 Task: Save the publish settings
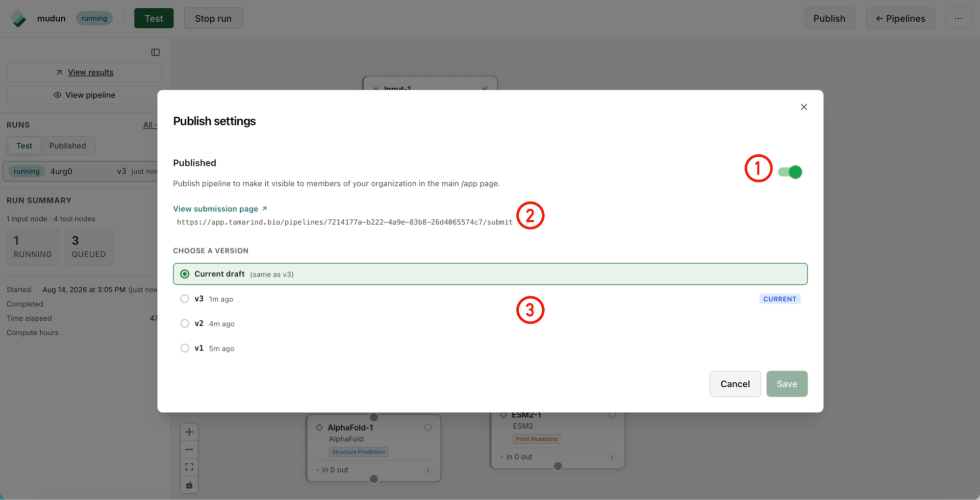pos(787,384)
